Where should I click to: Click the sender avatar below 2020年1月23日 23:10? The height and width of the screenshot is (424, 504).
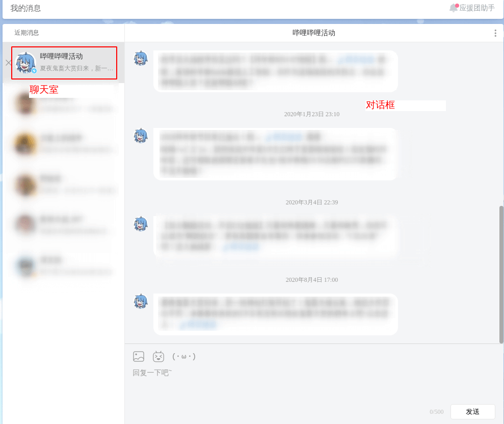click(x=141, y=136)
